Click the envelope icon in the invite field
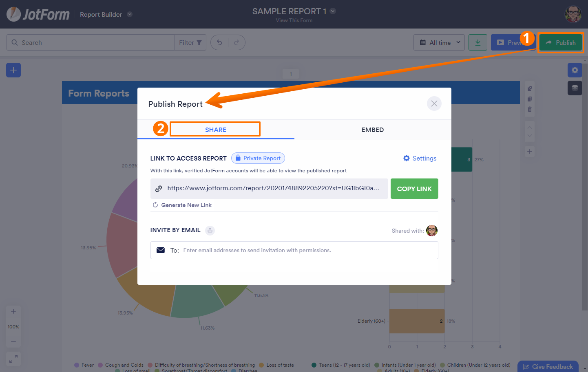The width and height of the screenshot is (588, 372). (161, 250)
